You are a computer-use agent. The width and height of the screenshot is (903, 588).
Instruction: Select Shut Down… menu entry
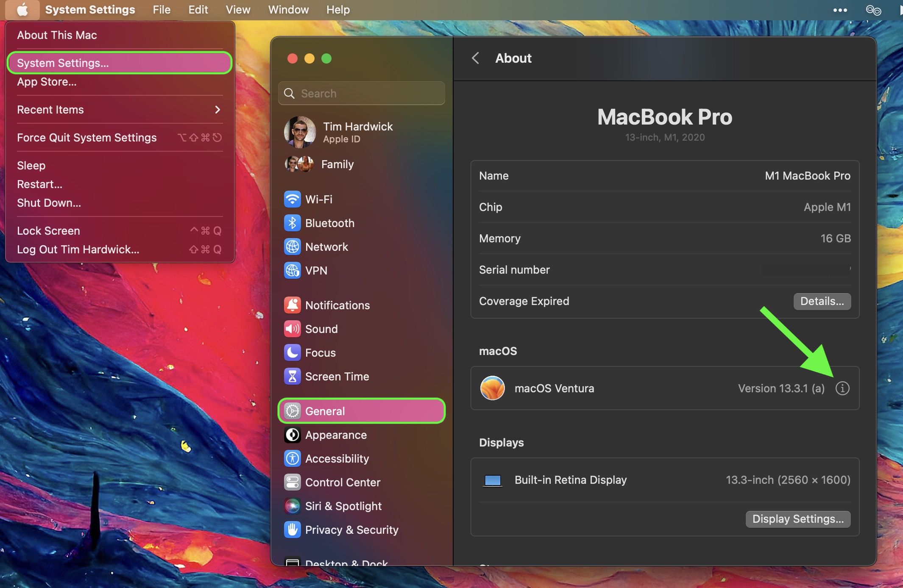click(x=120, y=203)
